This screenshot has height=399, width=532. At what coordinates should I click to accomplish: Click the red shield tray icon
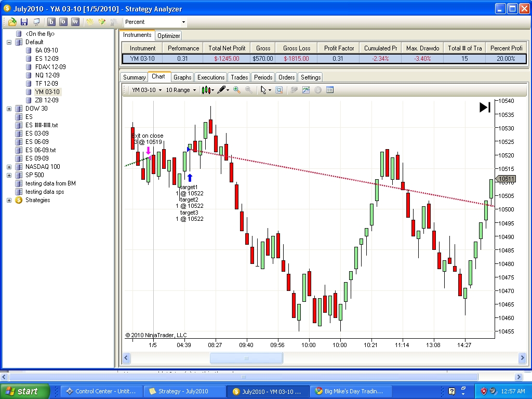coord(484,392)
